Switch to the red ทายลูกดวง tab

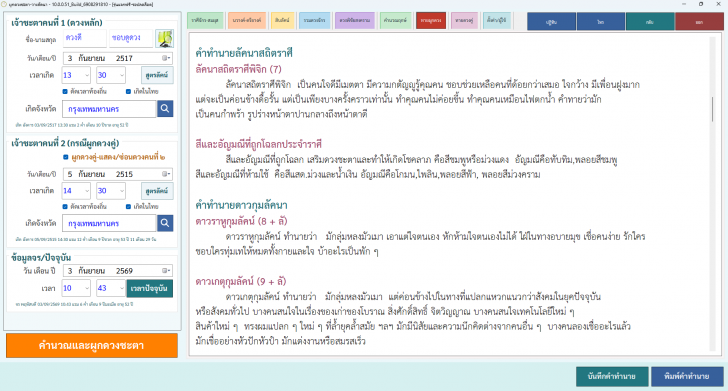(431, 20)
